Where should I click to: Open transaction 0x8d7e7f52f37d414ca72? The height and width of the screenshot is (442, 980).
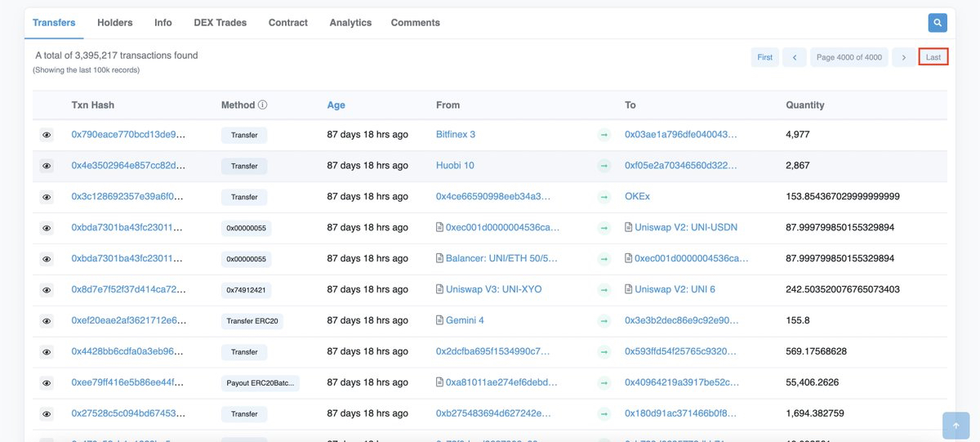pyautogui.click(x=129, y=290)
